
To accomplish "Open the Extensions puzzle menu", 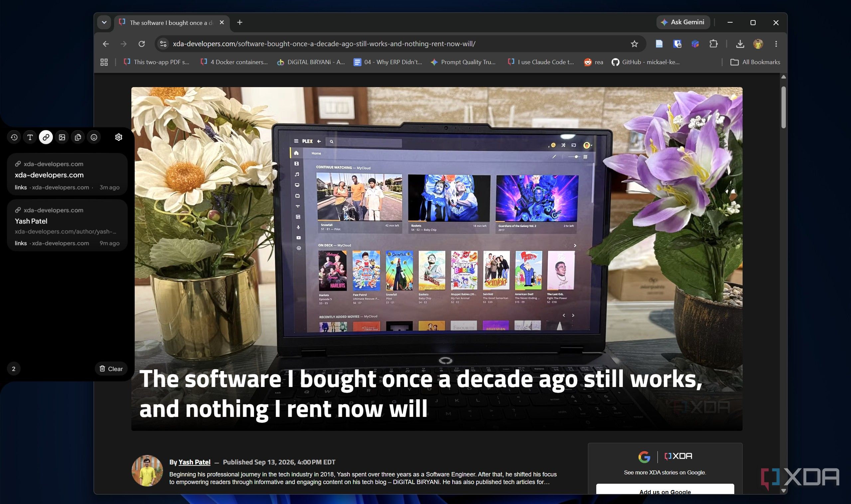I will pyautogui.click(x=713, y=44).
